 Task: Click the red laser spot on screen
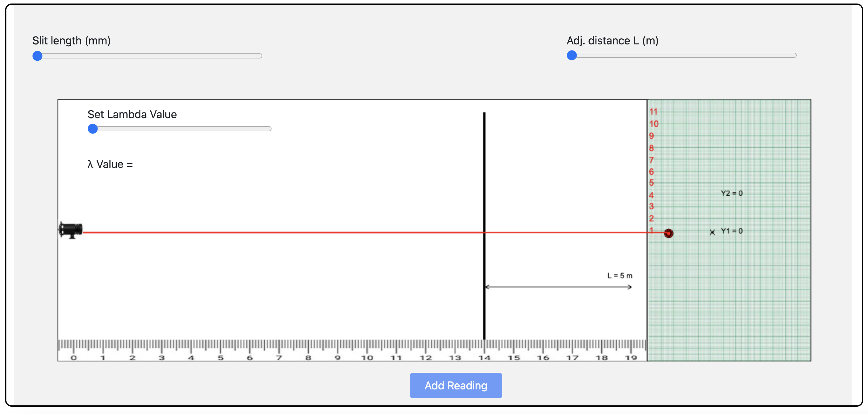(668, 233)
